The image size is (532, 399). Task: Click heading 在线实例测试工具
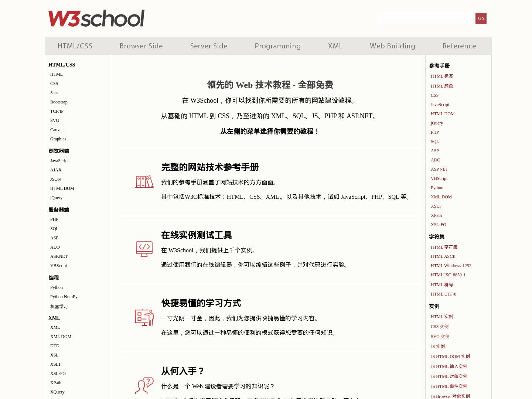coord(197,235)
